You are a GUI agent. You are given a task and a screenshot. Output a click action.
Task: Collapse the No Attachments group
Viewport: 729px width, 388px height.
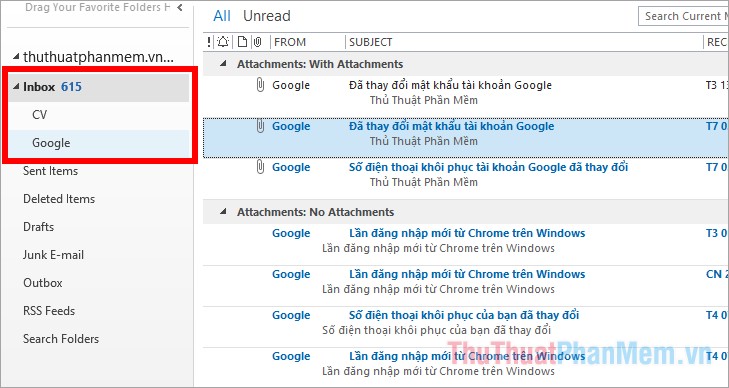[x=224, y=211]
